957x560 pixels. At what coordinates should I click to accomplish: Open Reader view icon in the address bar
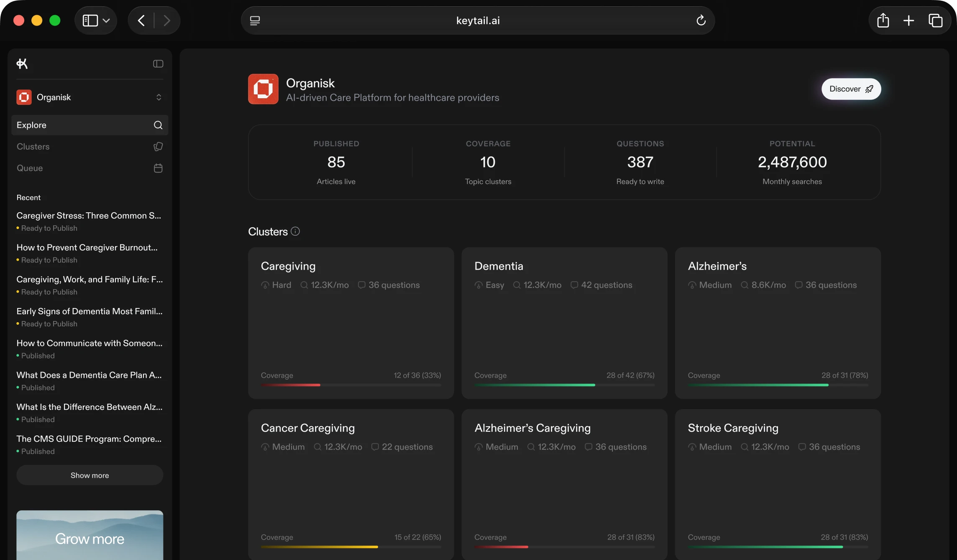[x=255, y=20]
